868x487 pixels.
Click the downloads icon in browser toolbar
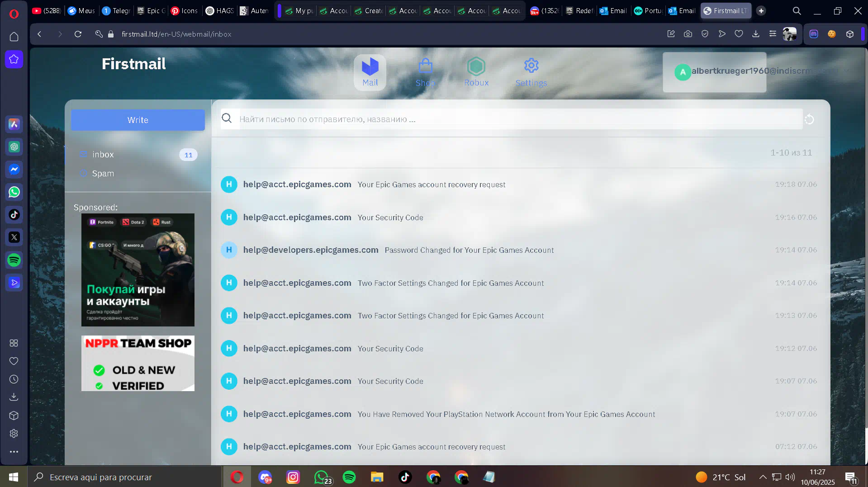click(756, 34)
